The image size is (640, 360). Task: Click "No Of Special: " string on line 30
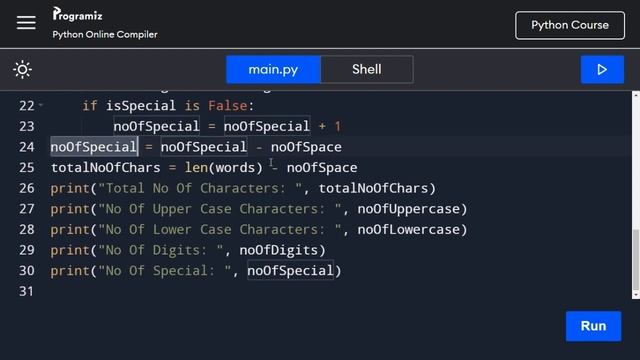point(165,271)
